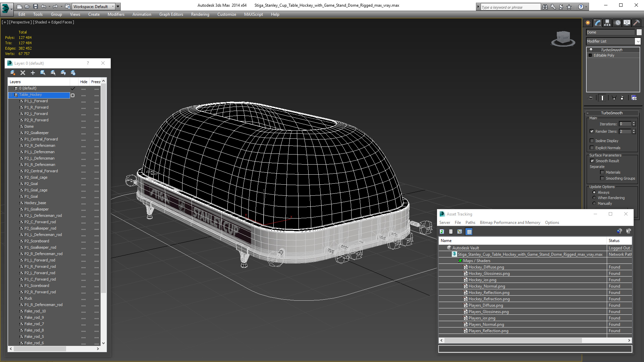Open the Workspace Default dropdown

113,6
